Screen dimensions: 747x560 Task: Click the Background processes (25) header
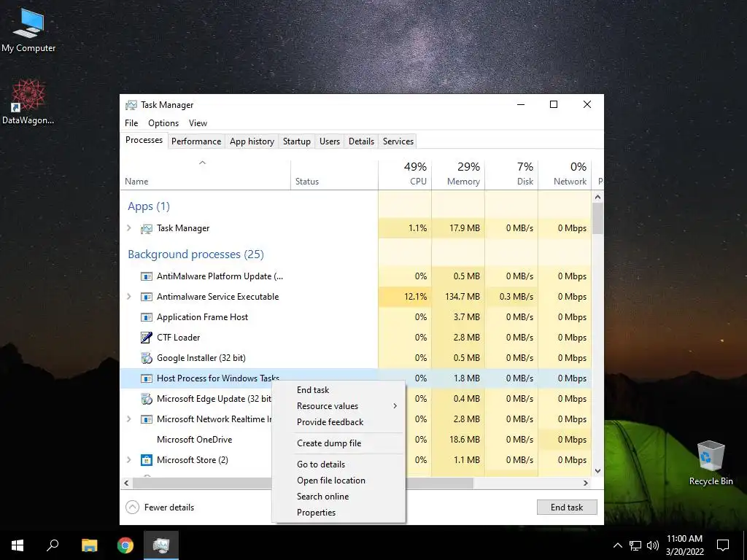tap(196, 254)
